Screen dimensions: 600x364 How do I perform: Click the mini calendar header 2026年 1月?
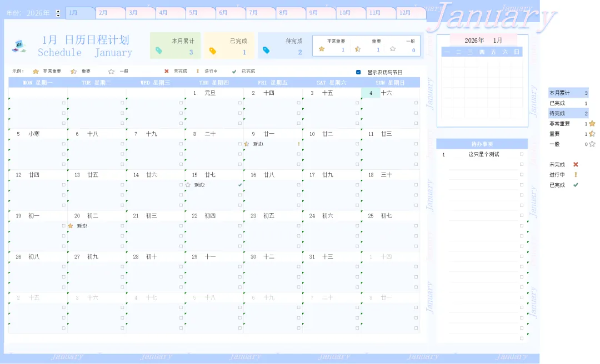(x=483, y=40)
